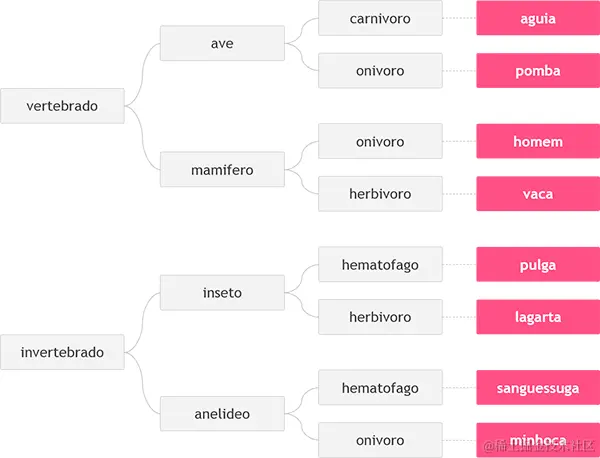Click the mamifero node
Image resolution: width=600 pixels, height=458 pixels.
click(x=222, y=170)
